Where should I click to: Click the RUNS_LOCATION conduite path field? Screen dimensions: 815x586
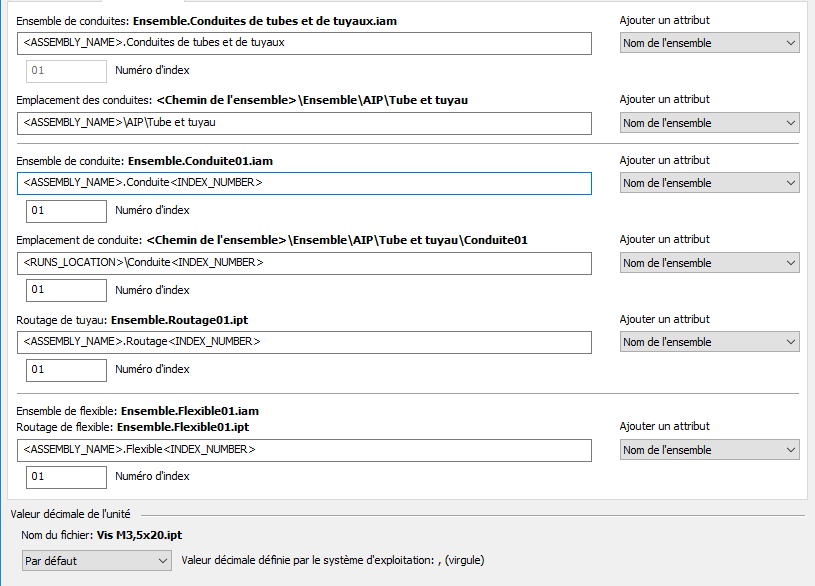pyautogui.click(x=304, y=263)
